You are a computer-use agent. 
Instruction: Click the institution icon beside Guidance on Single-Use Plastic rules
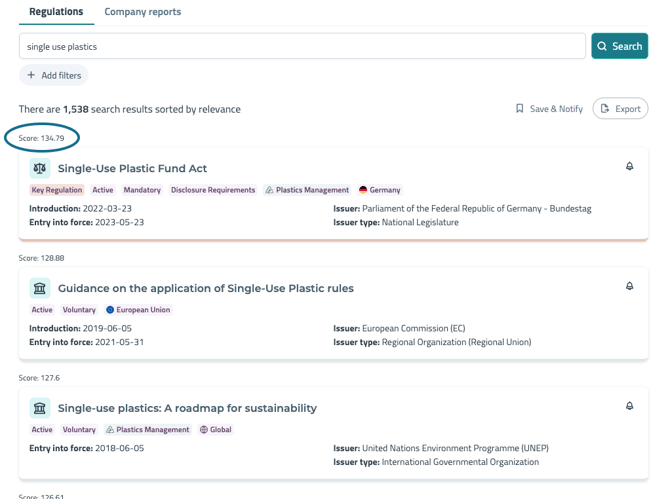[39, 288]
